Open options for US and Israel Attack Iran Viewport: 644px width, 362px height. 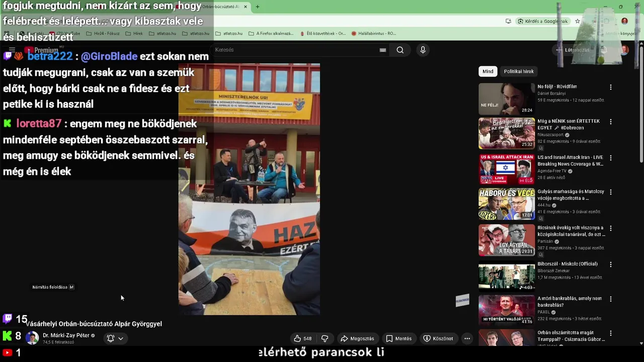click(611, 158)
